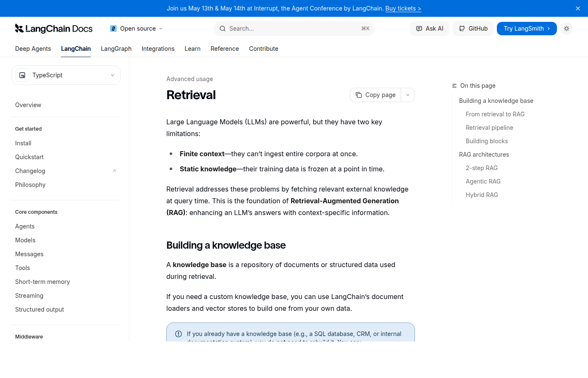Click the info icon in the callout
This screenshot has height=378, width=588.
[x=178, y=334]
